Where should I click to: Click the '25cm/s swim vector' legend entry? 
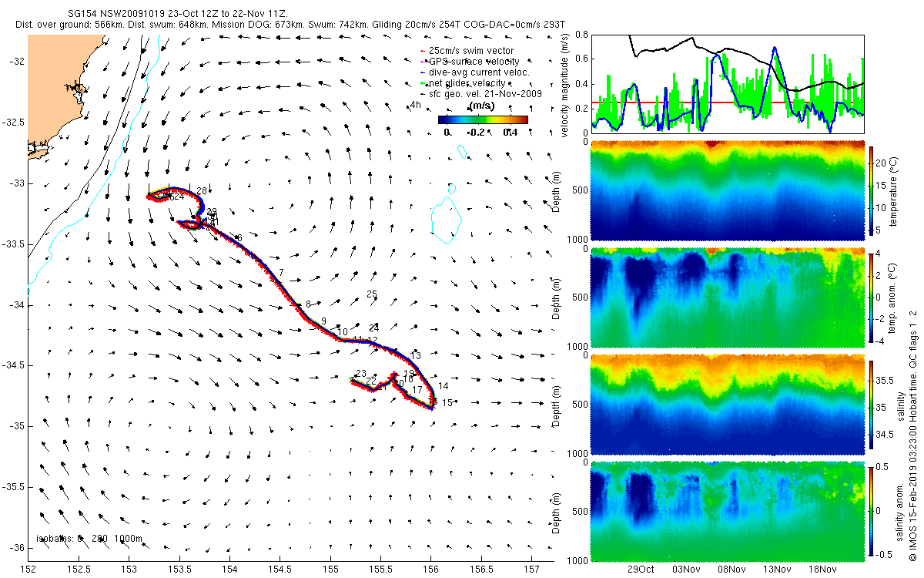pos(467,50)
